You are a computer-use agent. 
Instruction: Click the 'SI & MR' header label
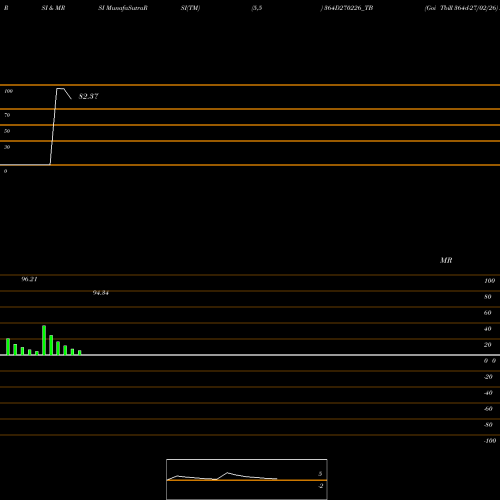coord(53,8)
